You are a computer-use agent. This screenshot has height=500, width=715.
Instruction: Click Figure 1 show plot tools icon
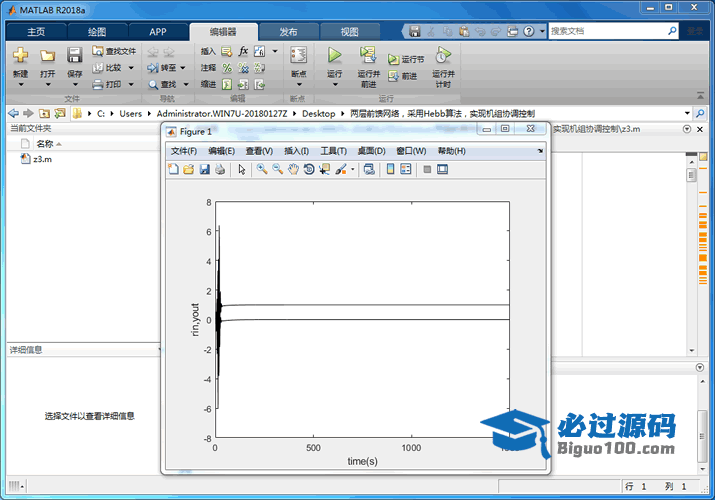[x=442, y=170]
